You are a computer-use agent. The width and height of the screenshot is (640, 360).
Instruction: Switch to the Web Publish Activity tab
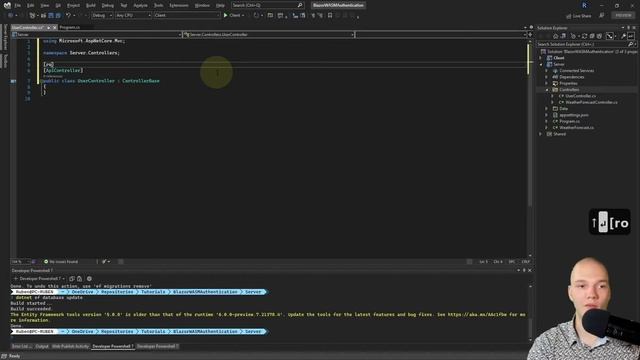tap(70, 346)
